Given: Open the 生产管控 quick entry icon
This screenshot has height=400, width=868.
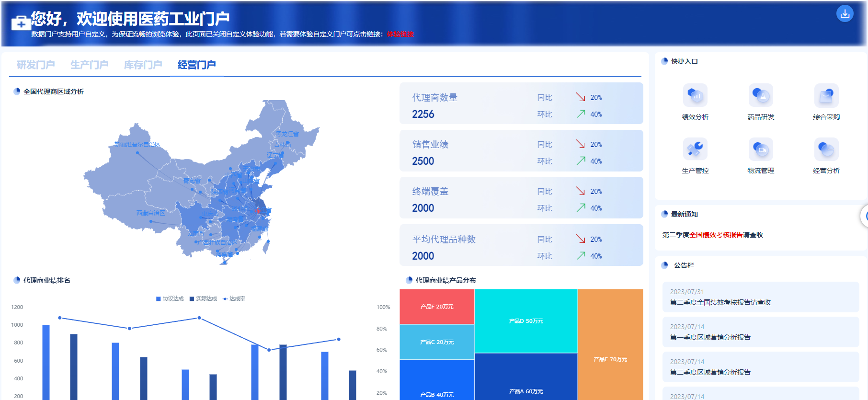Looking at the screenshot, I should (695, 149).
